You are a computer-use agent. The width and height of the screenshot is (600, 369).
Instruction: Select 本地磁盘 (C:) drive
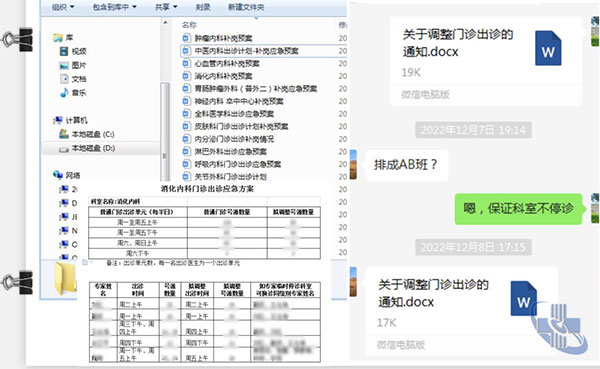(x=87, y=134)
